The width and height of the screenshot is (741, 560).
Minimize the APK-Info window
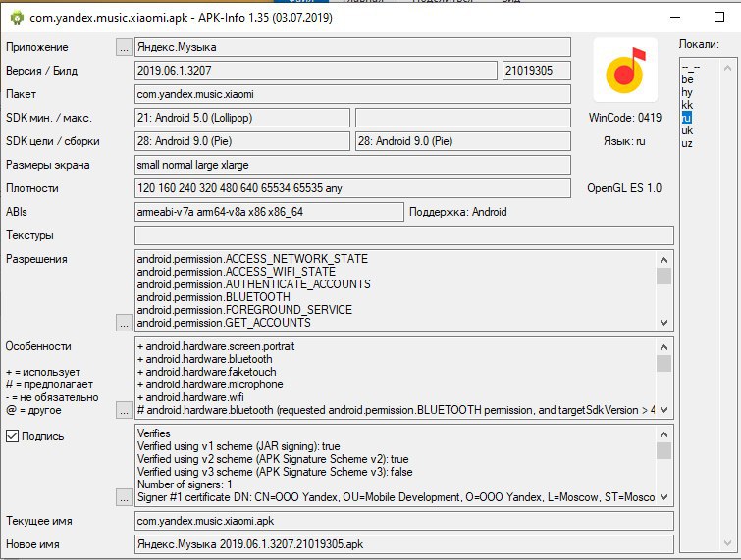(675, 18)
